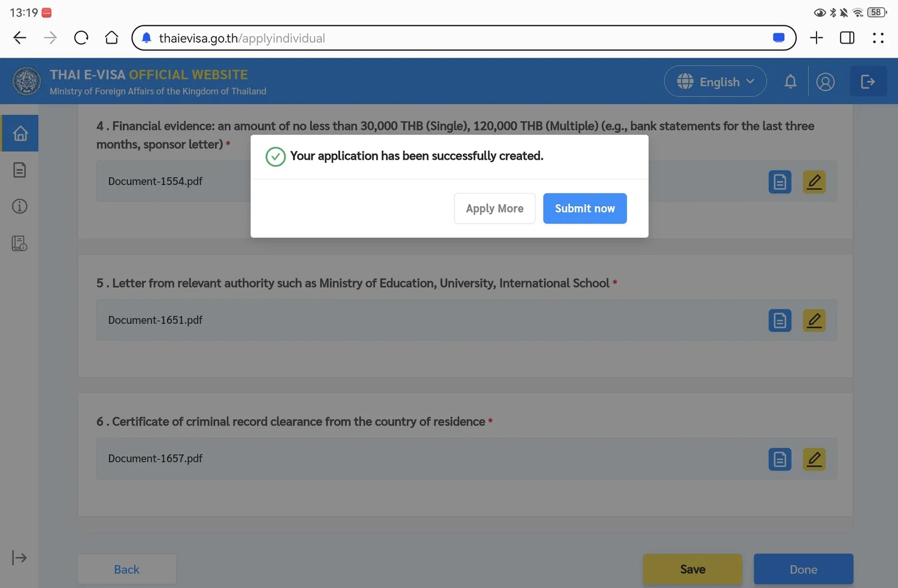Click the logout icon in header
Viewport: 898px width, 588px height.
(868, 81)
